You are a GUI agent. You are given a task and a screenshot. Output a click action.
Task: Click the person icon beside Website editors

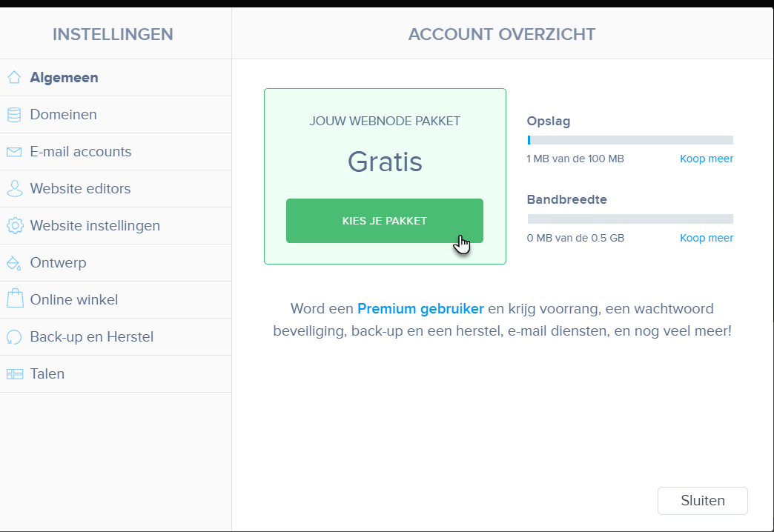[14, 188]
